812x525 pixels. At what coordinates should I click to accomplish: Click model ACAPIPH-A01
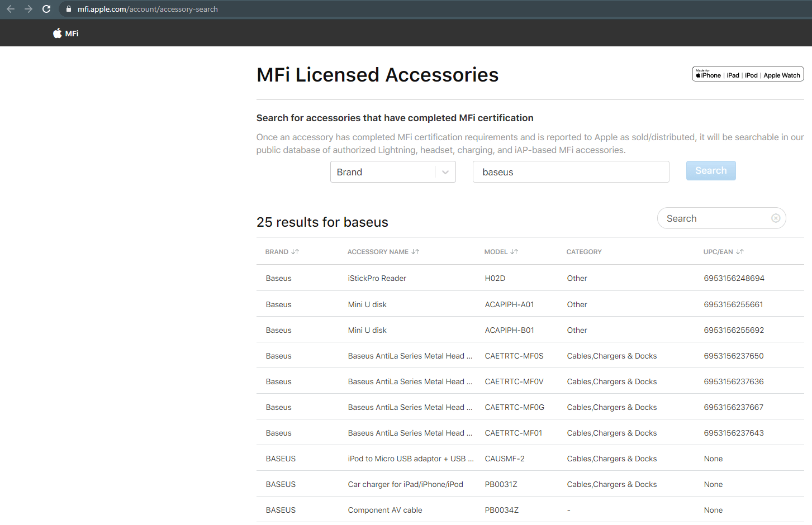coord(510,304)
